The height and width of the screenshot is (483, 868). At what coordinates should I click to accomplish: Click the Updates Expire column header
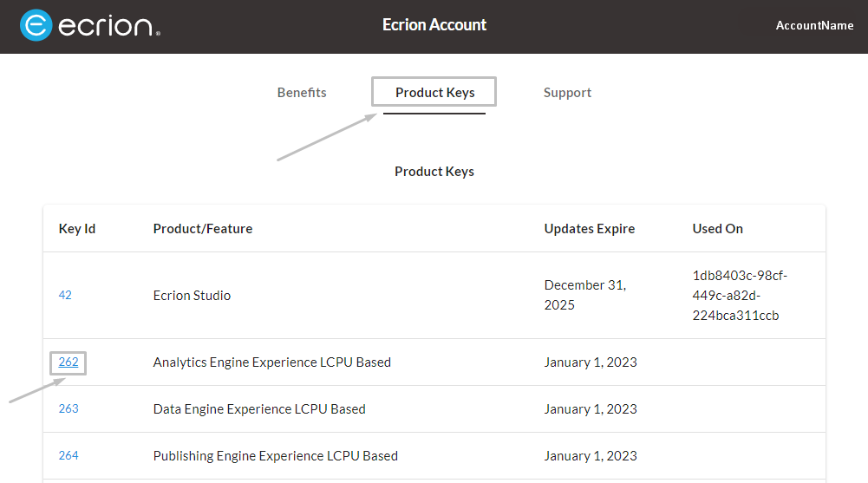point(590,229)
